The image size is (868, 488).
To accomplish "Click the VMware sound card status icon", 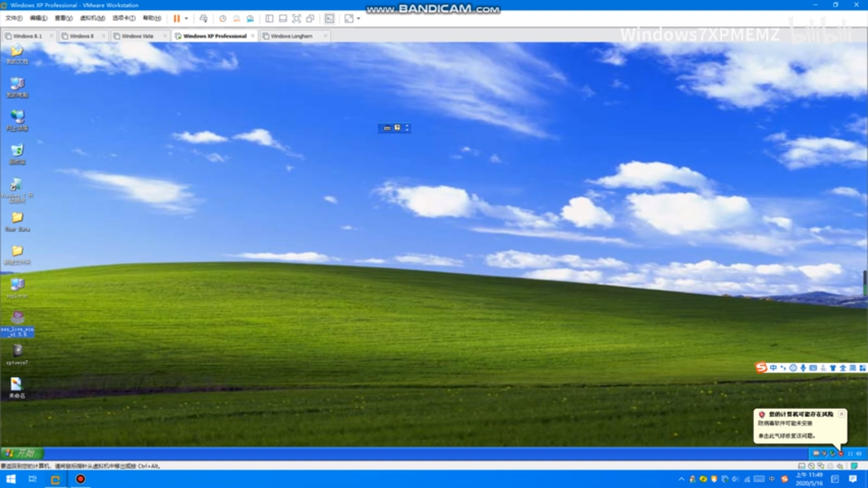I will tap(840, 466).
